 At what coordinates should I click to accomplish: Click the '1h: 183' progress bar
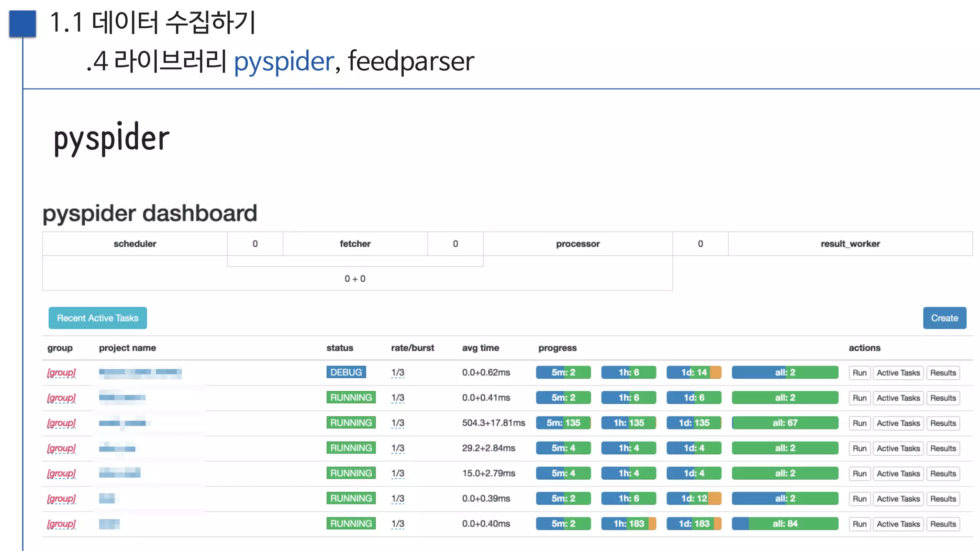[628, 524]
